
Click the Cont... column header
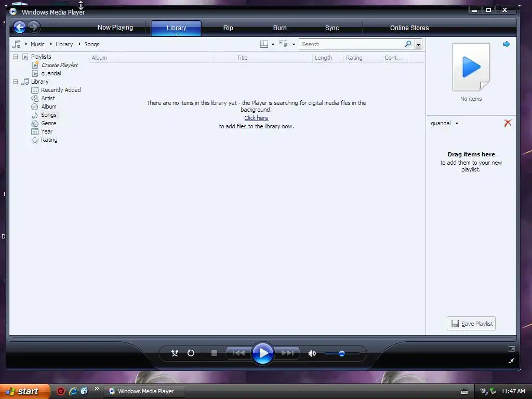coord(395,58)
